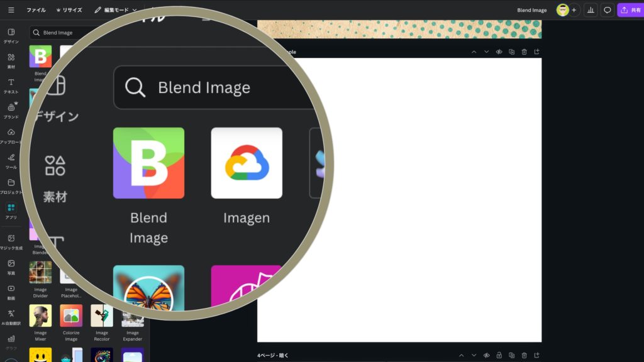644x362 pixels.
Task: Toggle page visibility with the eye icon
Action: (x=499, y=52)
